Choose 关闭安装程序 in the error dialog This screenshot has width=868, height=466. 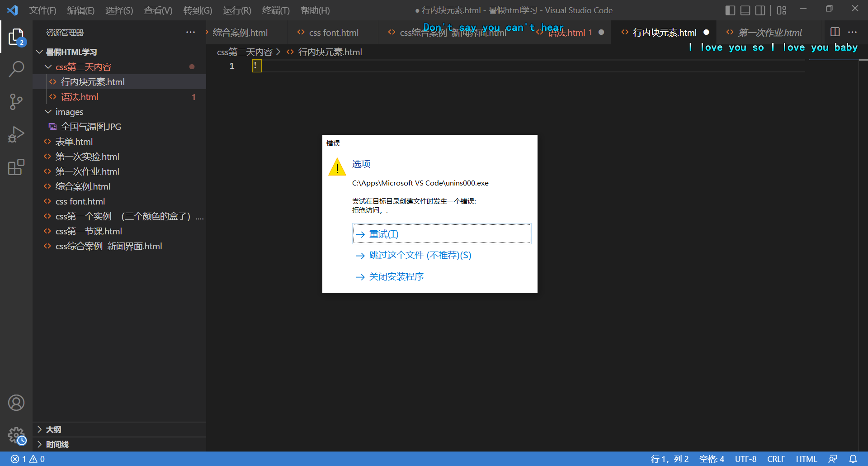(396, 276)
